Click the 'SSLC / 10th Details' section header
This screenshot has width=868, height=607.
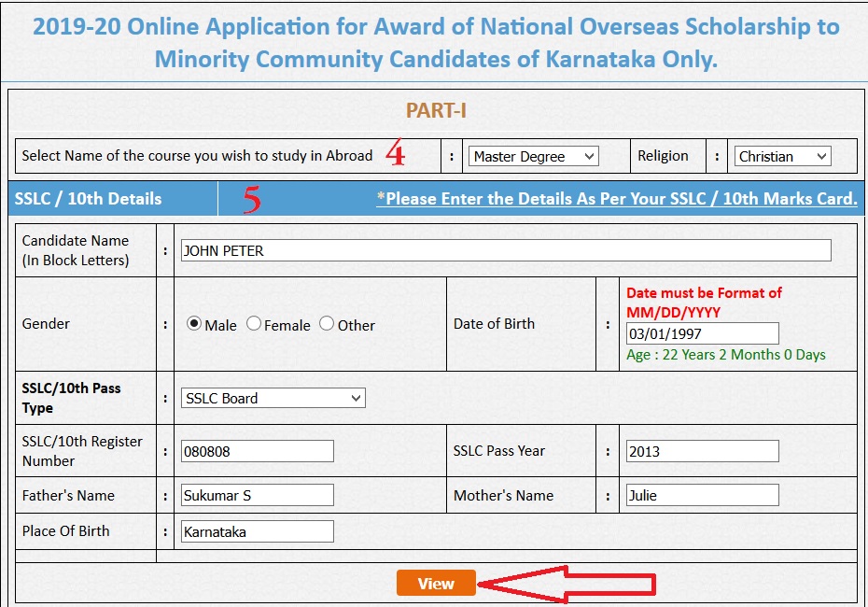[88, 198]
